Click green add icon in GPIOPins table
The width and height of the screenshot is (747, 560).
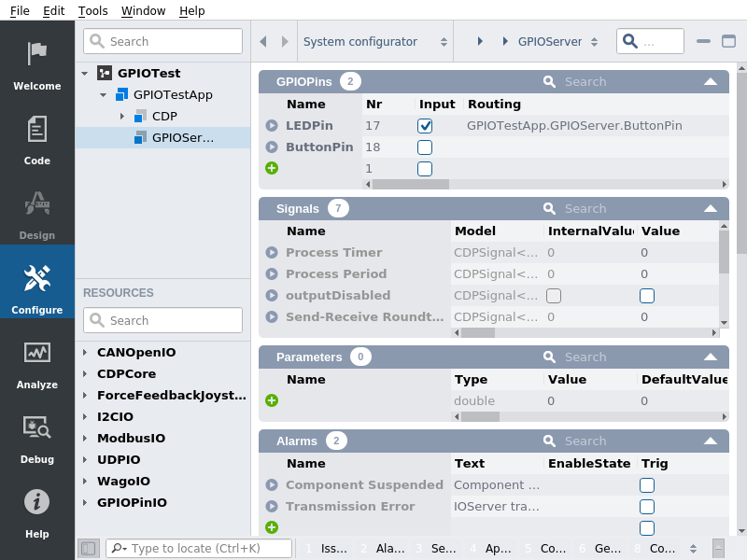point(272,168)
